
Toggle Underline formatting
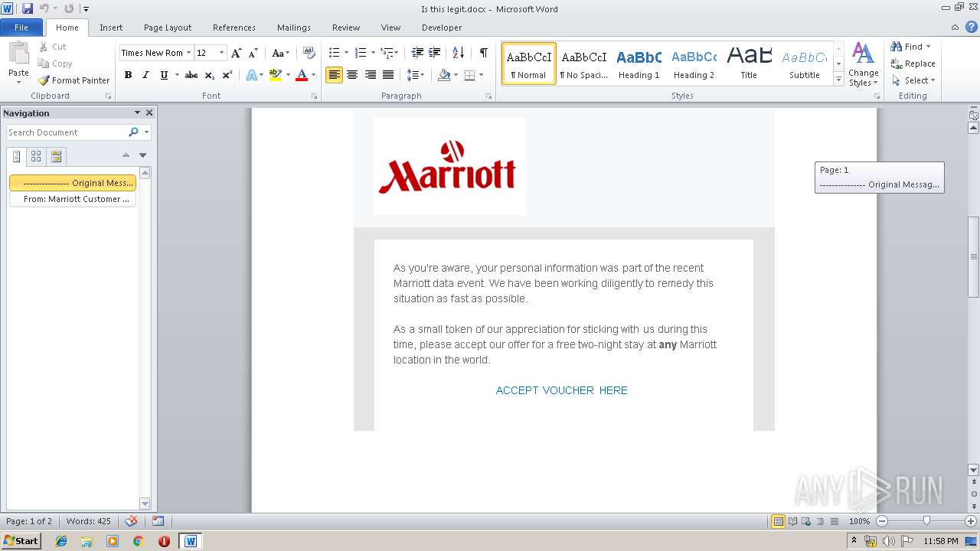pos(163,75)
